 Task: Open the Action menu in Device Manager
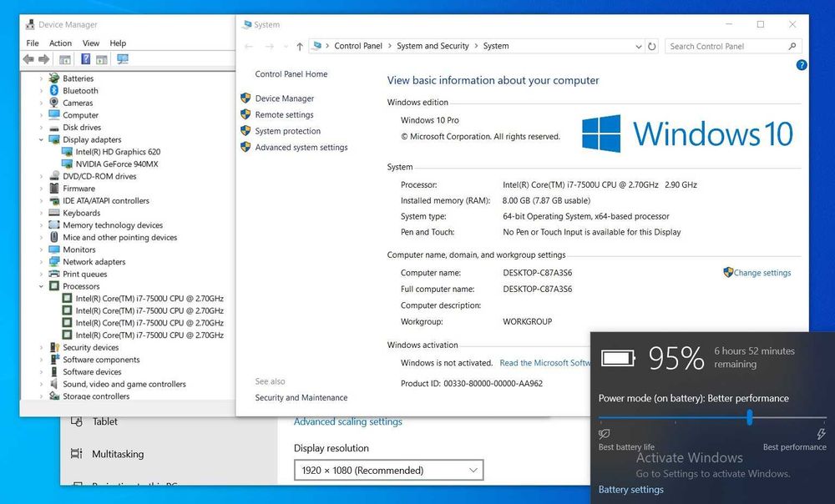[x=60, y=43]
